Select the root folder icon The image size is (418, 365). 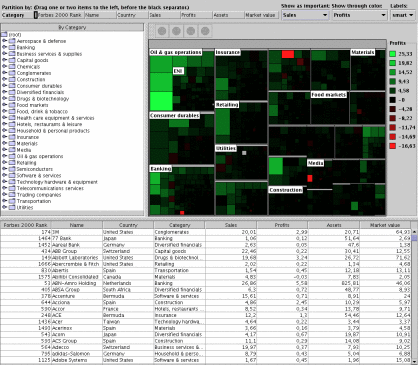[4, 34]
